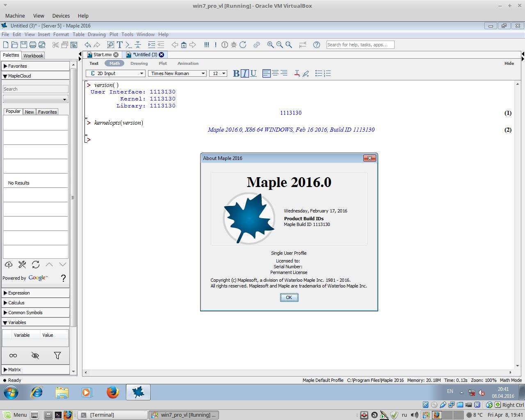Click the debugger bug icon in toolbar
Image resolution: width=525 pixels, height=420 pixels.
click(x=234, y=45)
